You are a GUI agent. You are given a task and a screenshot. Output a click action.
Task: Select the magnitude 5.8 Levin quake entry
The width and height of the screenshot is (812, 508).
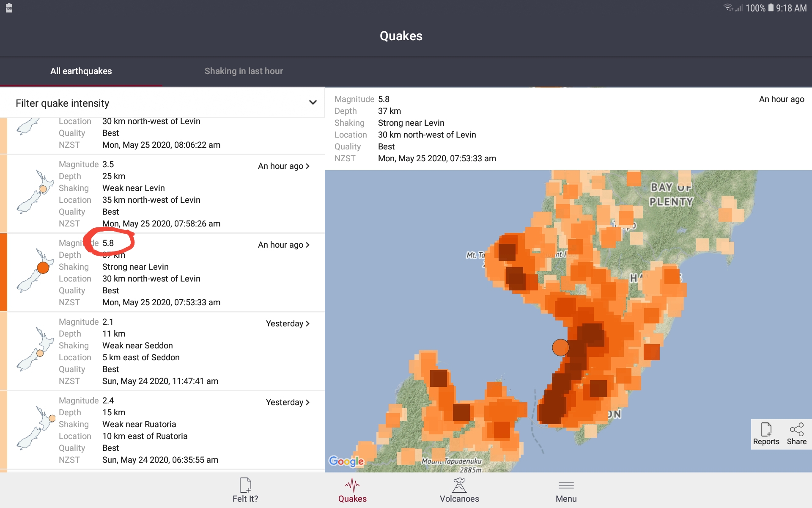(x=166, y=273)
